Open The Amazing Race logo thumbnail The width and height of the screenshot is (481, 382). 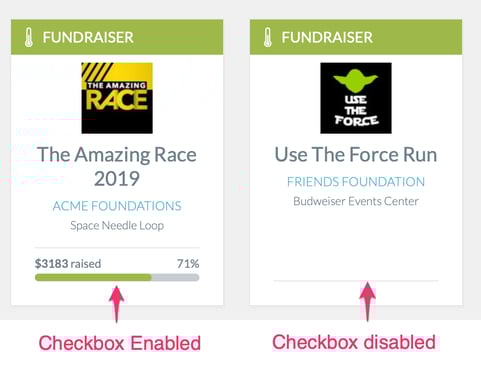117,98
